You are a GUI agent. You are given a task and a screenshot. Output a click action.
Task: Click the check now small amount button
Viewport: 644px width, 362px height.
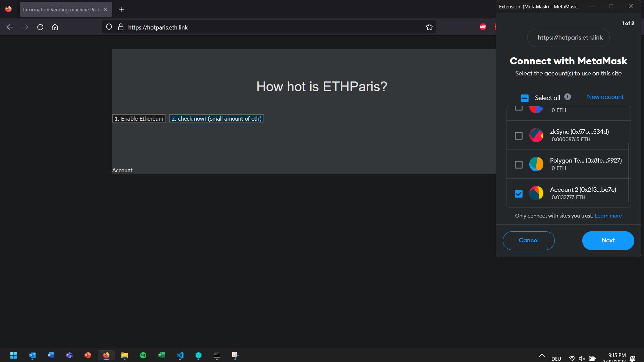[216, 118]
